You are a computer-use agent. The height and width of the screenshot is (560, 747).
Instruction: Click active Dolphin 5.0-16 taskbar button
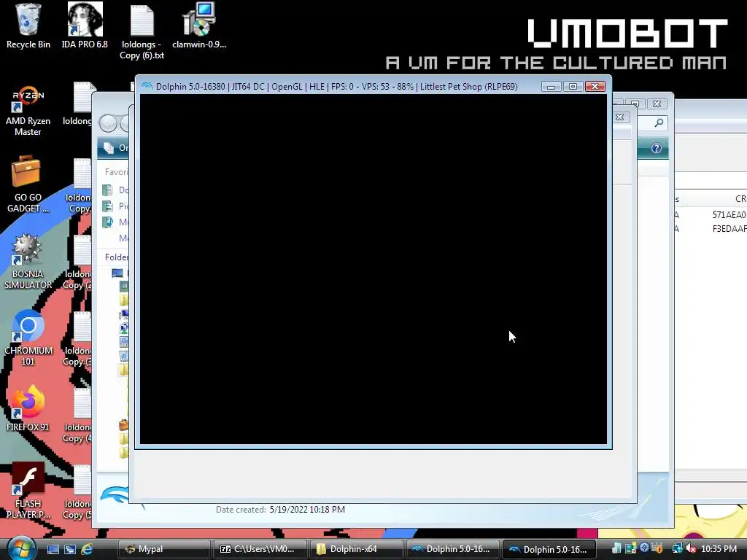pyautogui.click(x=549, y=549)
